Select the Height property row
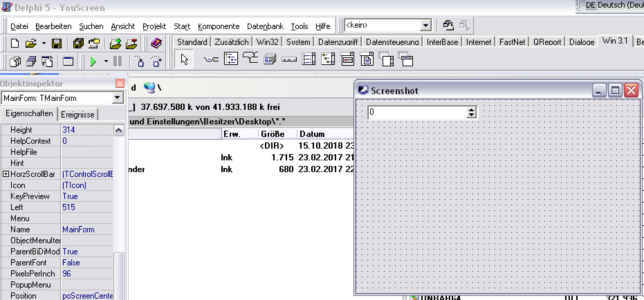The image size is (644, 300). 57,130
